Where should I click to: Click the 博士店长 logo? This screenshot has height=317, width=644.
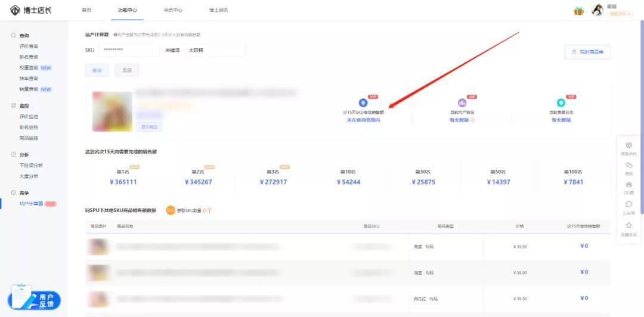coord(31,10)
